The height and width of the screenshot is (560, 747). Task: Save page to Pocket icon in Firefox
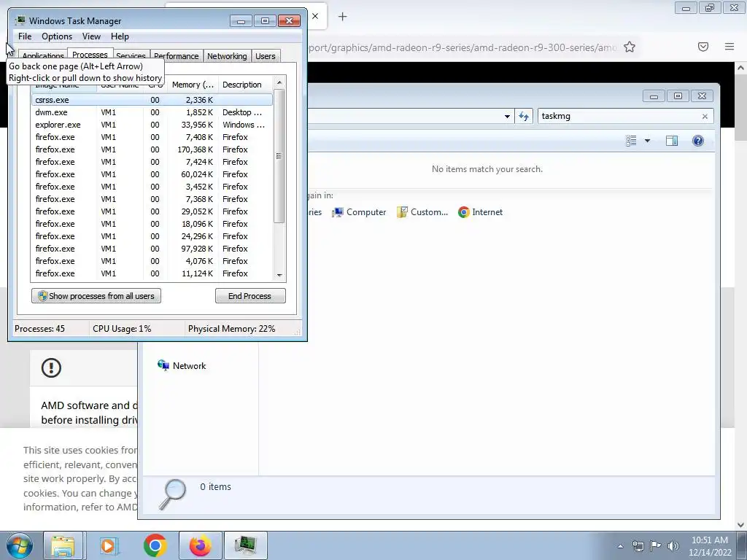pos(703,47)
